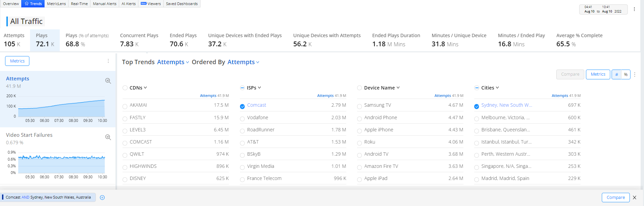Deselect the Sydney, New South Wales checkbox
The width and height of the screenshot is (644, 206).
tap(477, 107)
